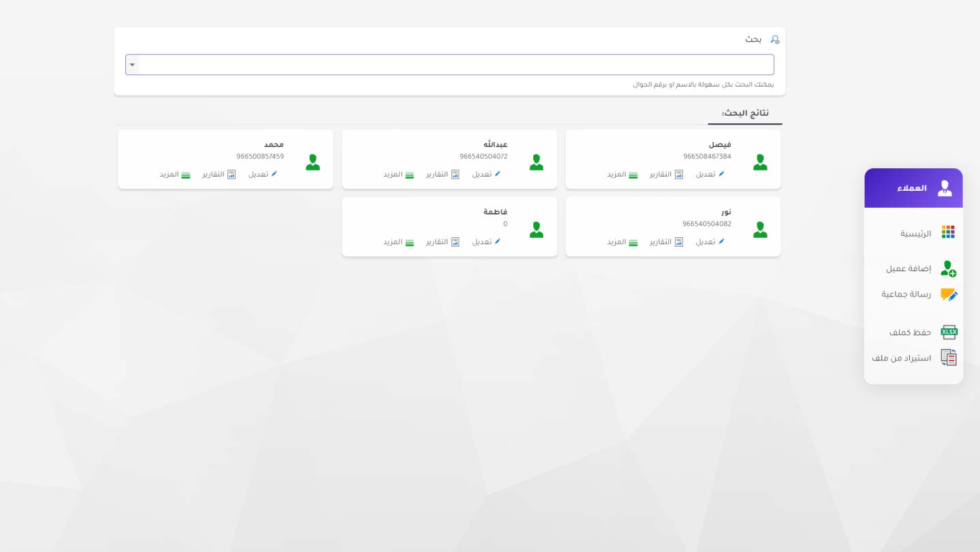Click the green avatar on فاطمة's card
980x552 pixels.
[536, 230]
